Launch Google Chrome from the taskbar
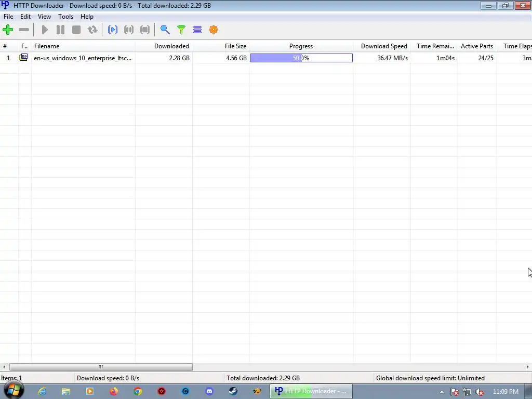 click(x=137, y=391)
